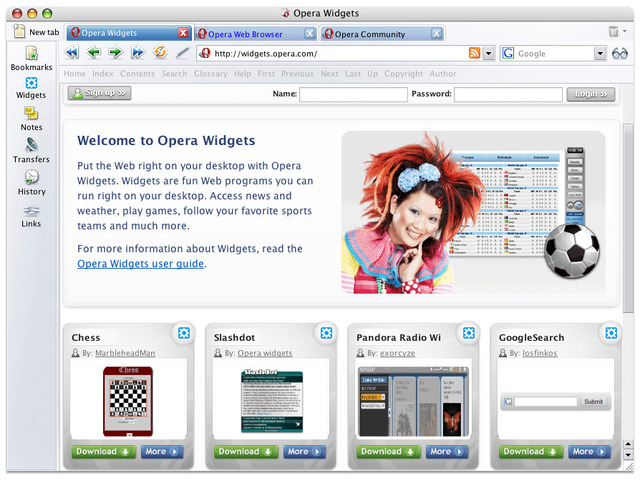The width and height of the screenshot is (640, 488).
Task: Open the History panel
Action: pyautogui.click(x=31, y=177)
